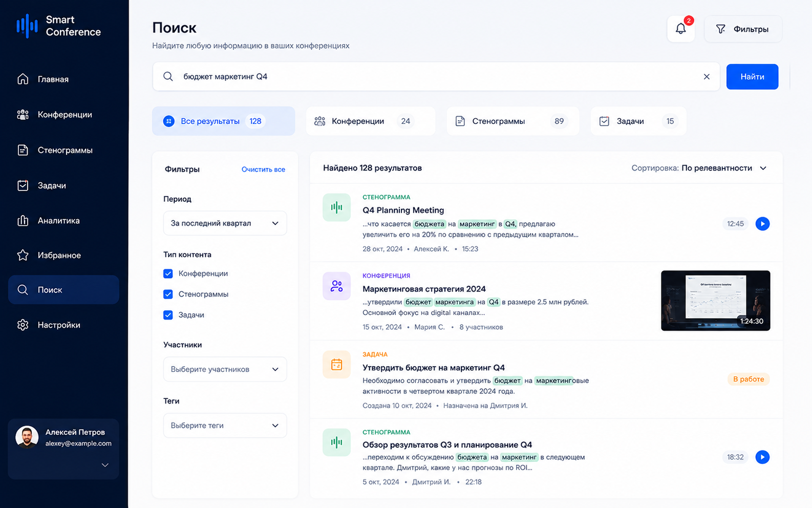Click the В работе status badge
The width and height of the screenshot is (812, 508).
749,379
